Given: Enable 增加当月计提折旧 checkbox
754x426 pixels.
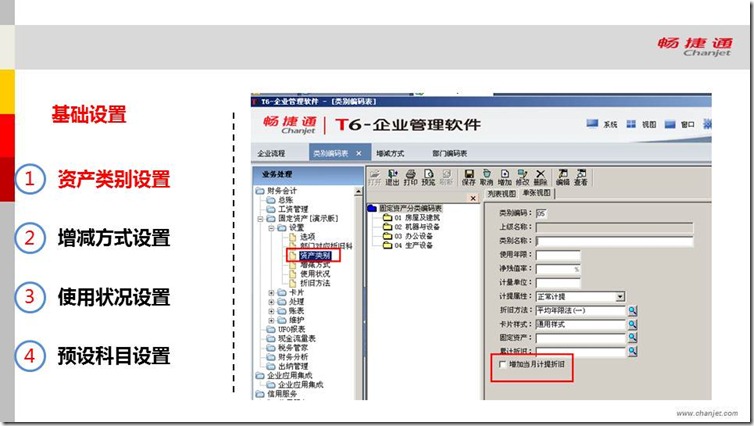Looking at the screenshot, I should pyautogui.click(x=503, y=364).
